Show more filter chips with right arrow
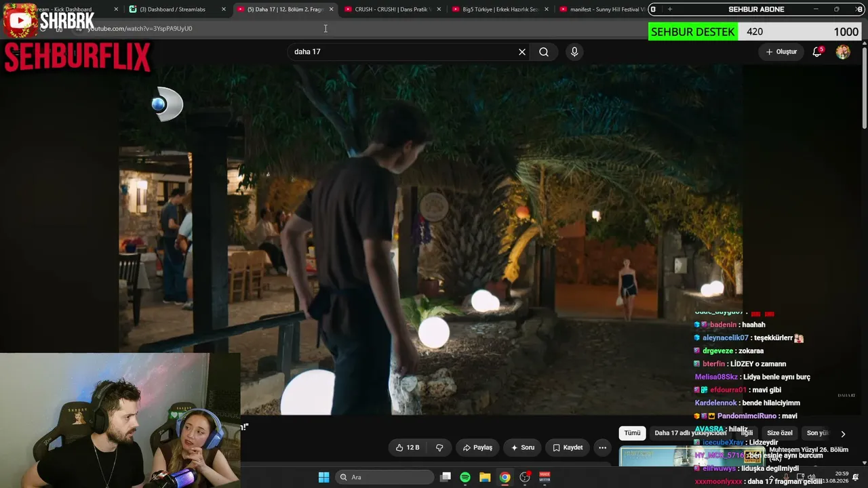This screenshot has height=488, width=868. pyautogui.click(x=843, y=434)
